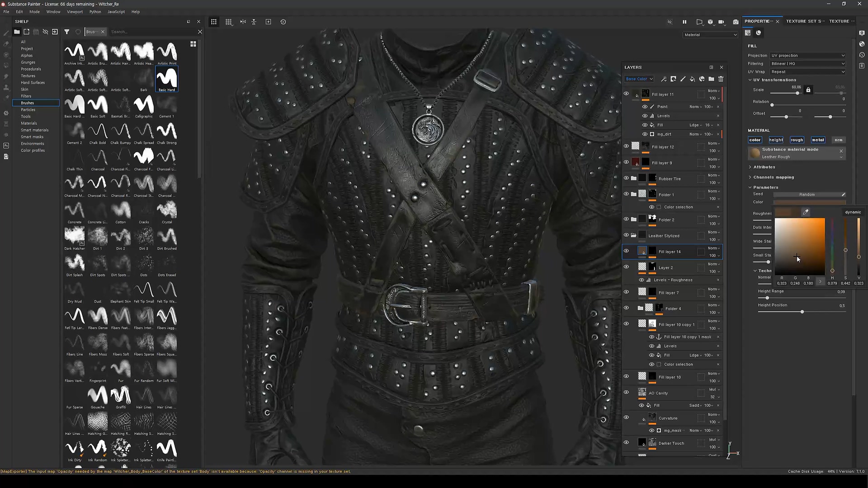Hide the Fill layer 14 layer

click(x=626, y=251)
